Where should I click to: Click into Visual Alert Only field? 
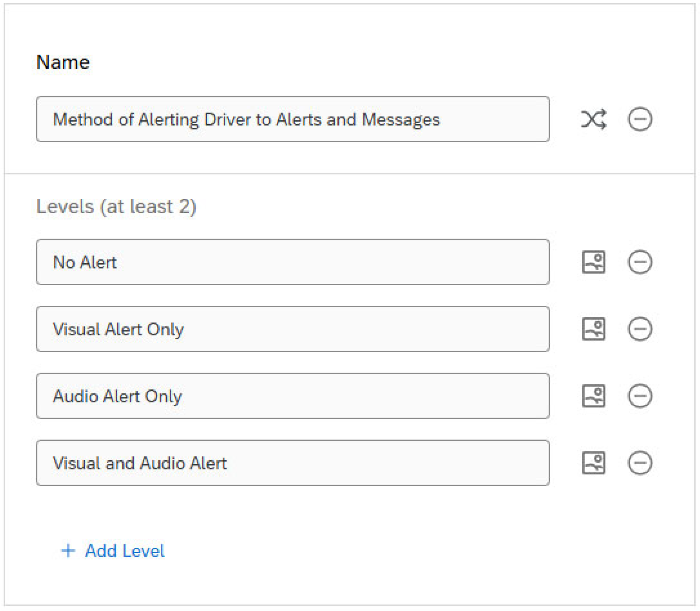292,329
